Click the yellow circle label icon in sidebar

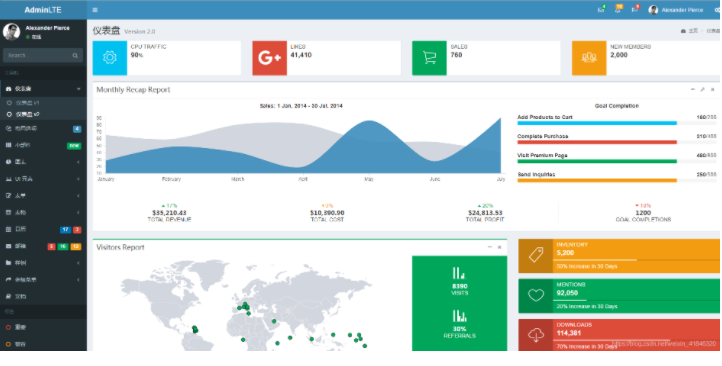coord(8,344)
